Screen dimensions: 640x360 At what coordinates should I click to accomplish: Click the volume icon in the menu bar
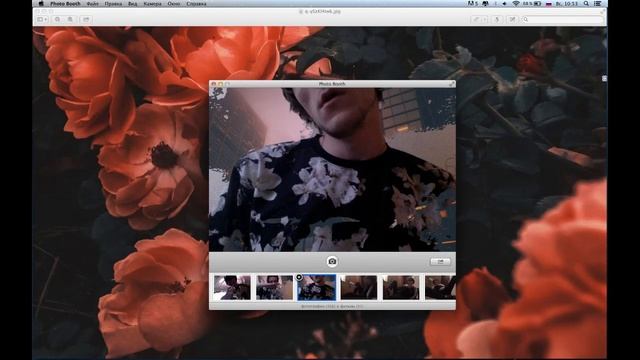[504, 3]
